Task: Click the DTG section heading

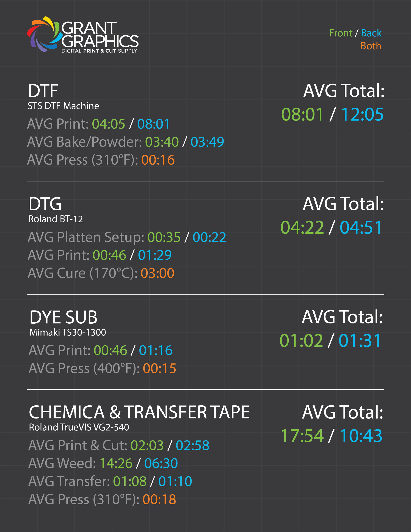Action: pyautogui.click(x=45, y=204)
